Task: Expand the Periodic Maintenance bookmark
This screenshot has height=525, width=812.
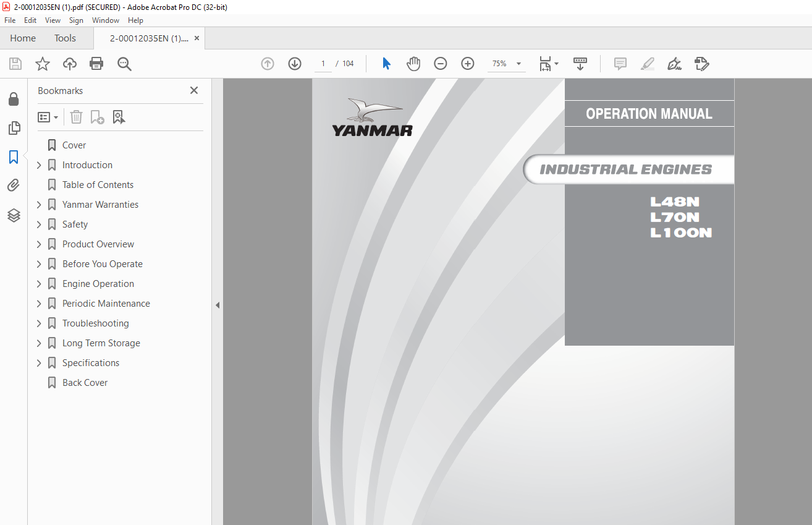Action: coord(40,304)
